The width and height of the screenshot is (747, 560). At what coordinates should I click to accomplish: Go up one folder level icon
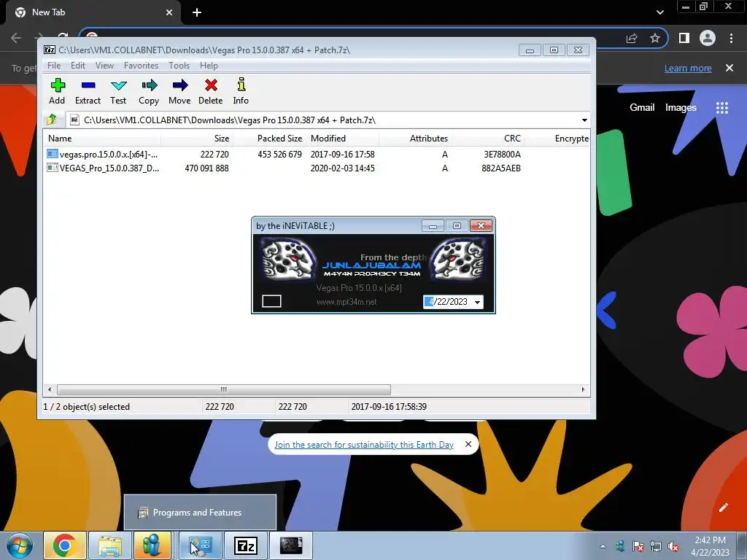click(x=52, y=120)
